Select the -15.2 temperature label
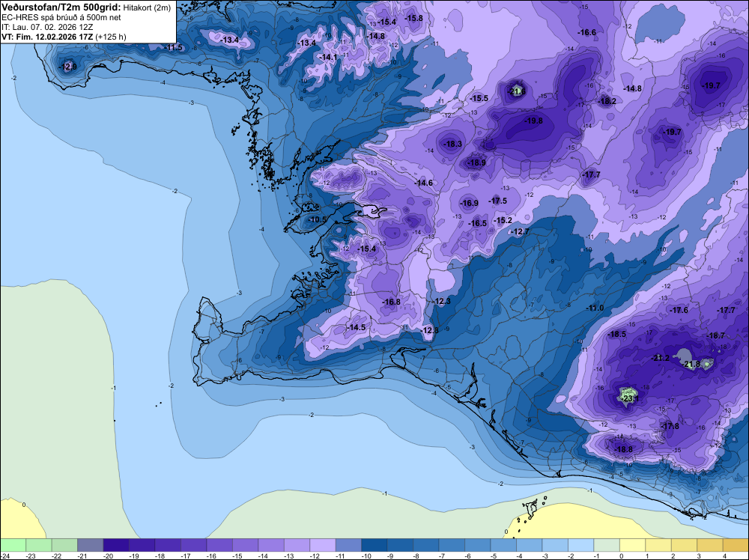The image size is (749, 560). tap(503, 220)
